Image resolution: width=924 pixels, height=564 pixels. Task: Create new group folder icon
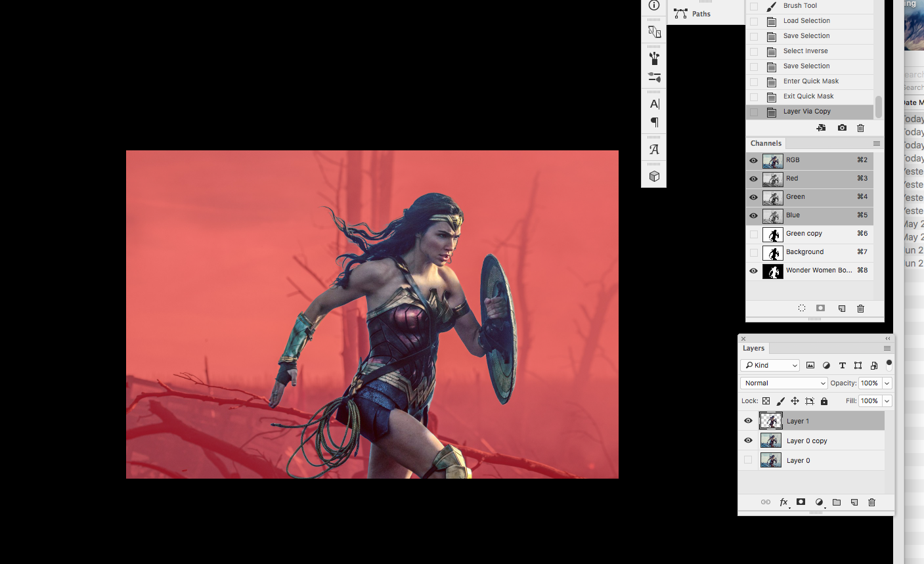point(837,502)
